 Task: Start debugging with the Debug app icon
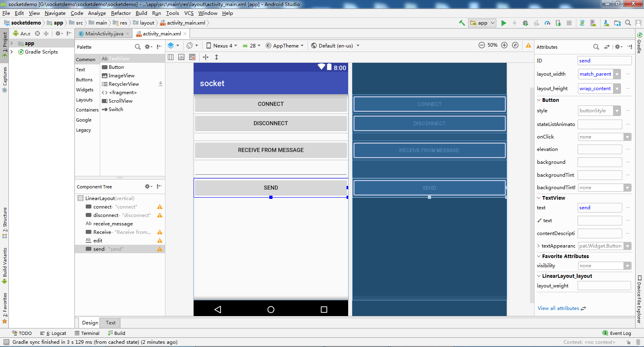(525, 23)
